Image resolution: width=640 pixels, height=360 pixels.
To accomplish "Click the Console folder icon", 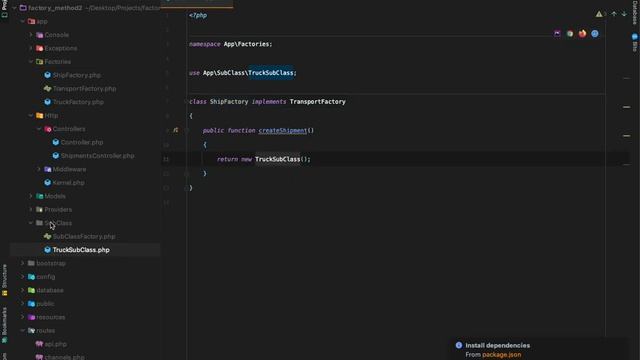I will (40, 35).
